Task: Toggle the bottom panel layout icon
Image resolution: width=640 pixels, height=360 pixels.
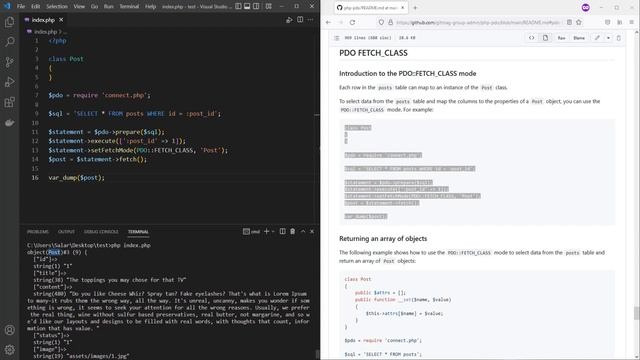Action: [247, 6]
